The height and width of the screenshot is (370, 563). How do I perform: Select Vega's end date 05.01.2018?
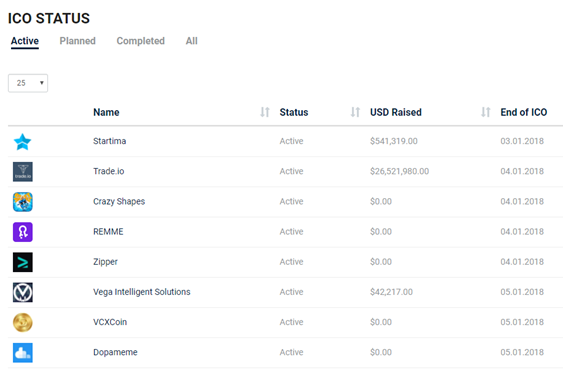[522, 292]
